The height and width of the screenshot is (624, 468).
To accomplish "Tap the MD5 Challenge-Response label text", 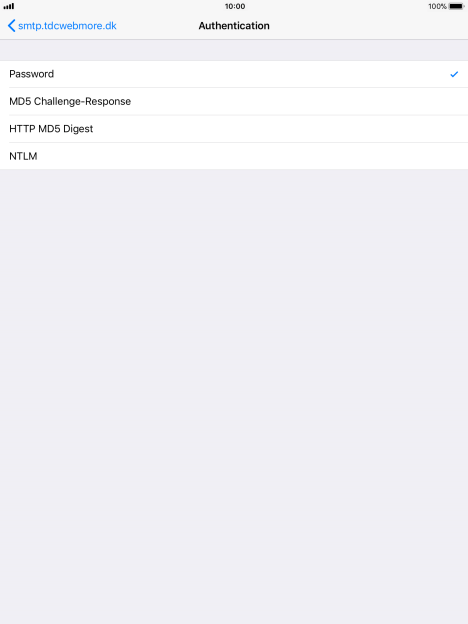I will [x=70, y=101].
